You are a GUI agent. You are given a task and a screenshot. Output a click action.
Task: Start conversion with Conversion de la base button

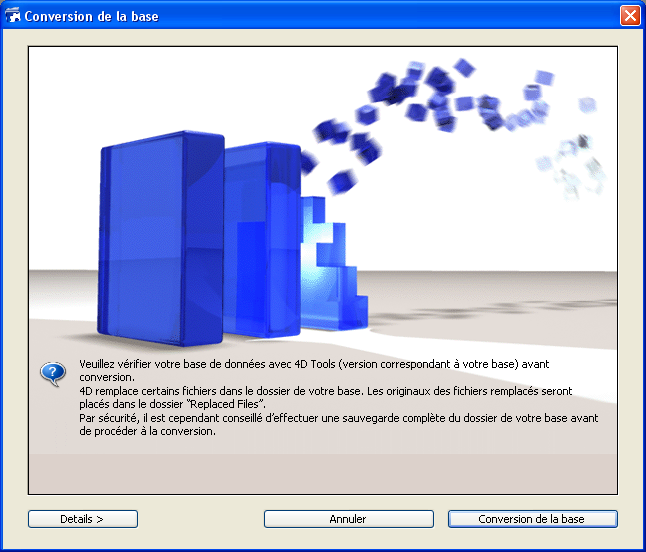click(533, 519)
